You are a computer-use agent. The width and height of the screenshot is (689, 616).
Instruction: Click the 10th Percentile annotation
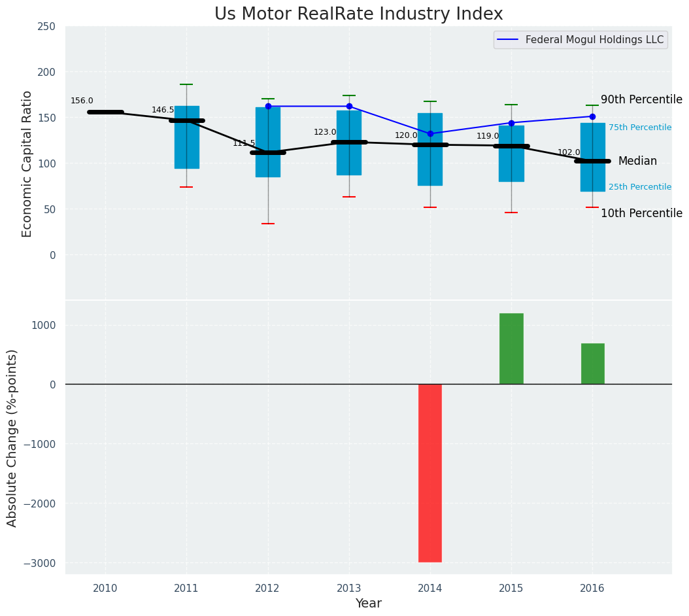click(x=641, y=213)
